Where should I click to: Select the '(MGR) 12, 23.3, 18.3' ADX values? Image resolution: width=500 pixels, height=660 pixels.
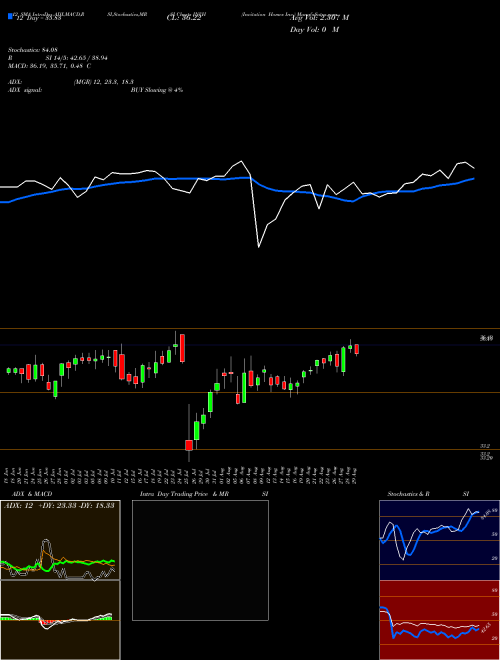pos(104,82)
